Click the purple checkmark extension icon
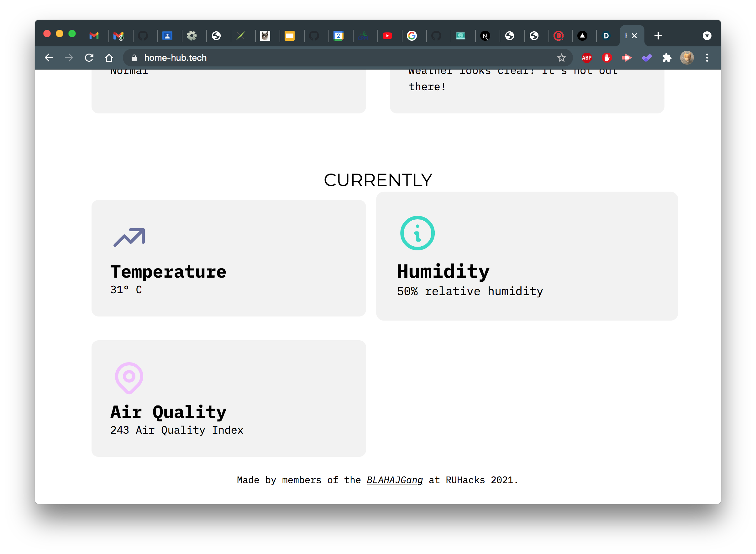This screenshot has height=554, width=756. click(647, 58)
